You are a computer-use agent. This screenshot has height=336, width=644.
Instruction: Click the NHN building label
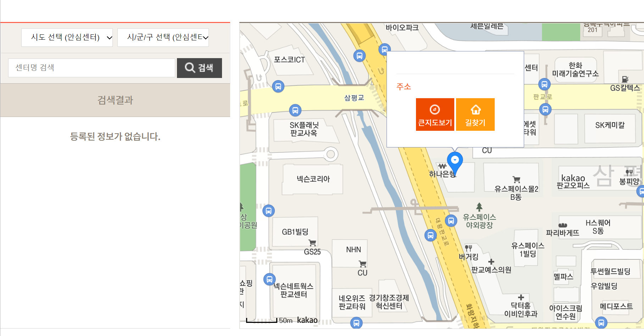354,250
